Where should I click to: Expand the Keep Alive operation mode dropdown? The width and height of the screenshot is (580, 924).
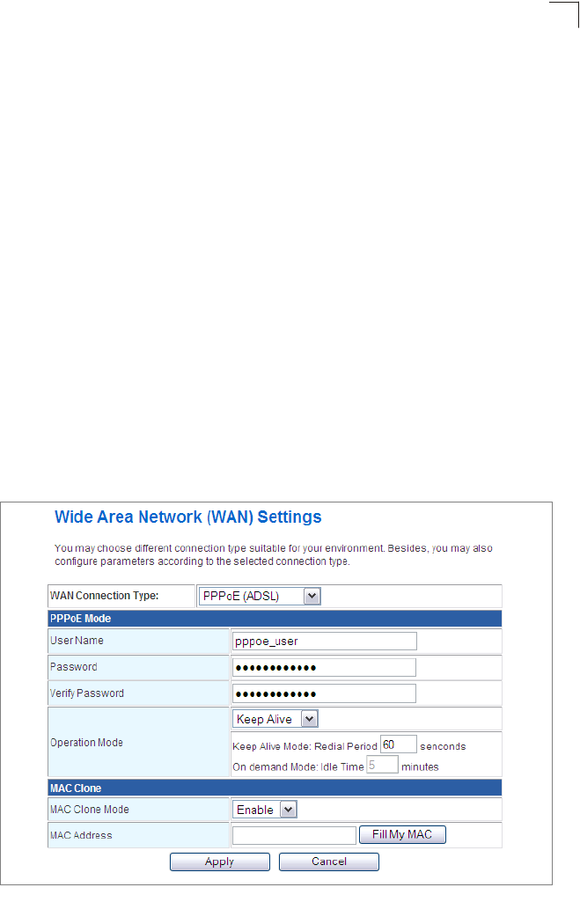click(x=275, y=719)
